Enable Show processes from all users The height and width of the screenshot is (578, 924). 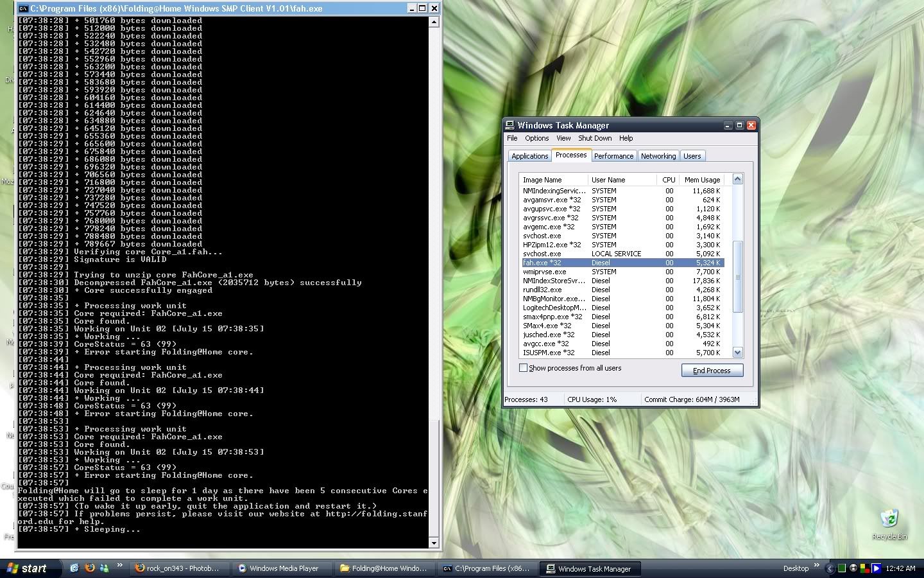pyautogui.click(x=523, y=368)
